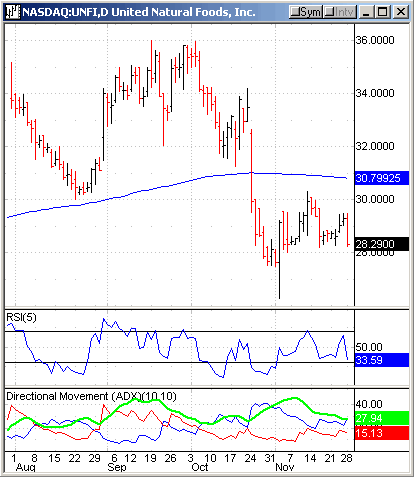This screenshot has height=477, width=414.
Task: Select the 32.0000 price axis label
Action: [x=375, y=146]
